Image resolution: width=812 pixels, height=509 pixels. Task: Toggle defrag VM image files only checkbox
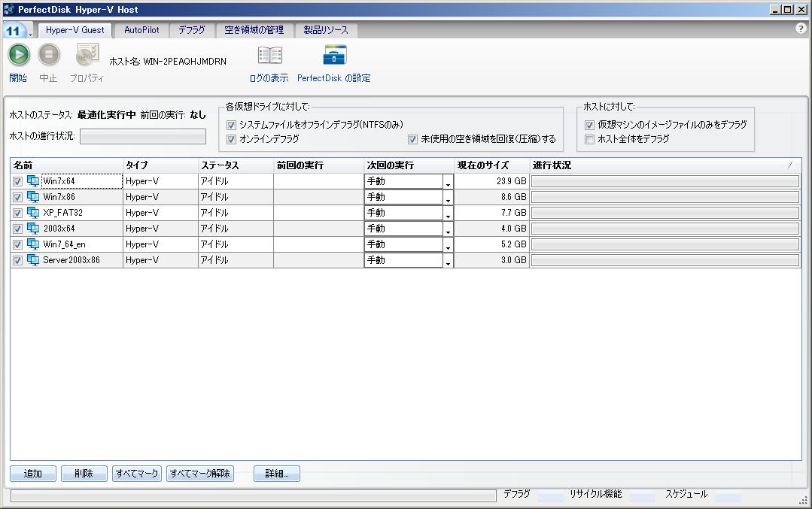[x=589, y=125]
